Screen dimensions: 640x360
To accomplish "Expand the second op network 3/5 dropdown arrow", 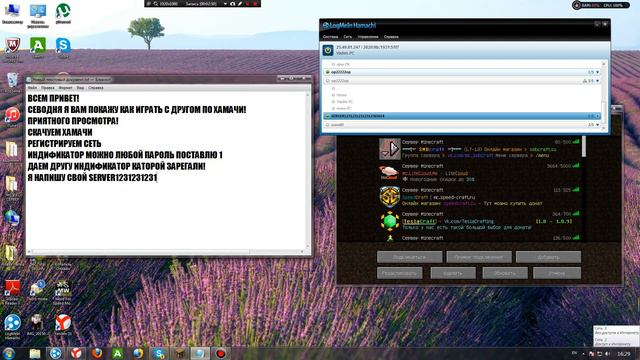I will pos(598,81).
